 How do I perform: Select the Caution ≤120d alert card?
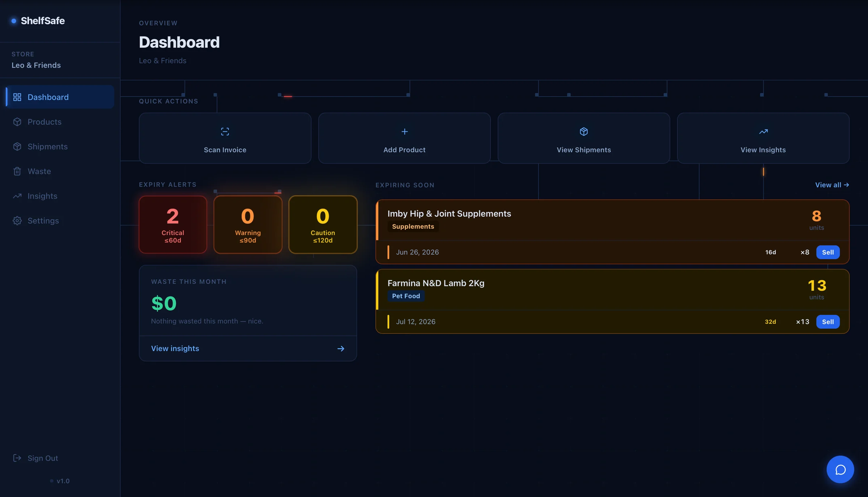click(x=323, y=224)
